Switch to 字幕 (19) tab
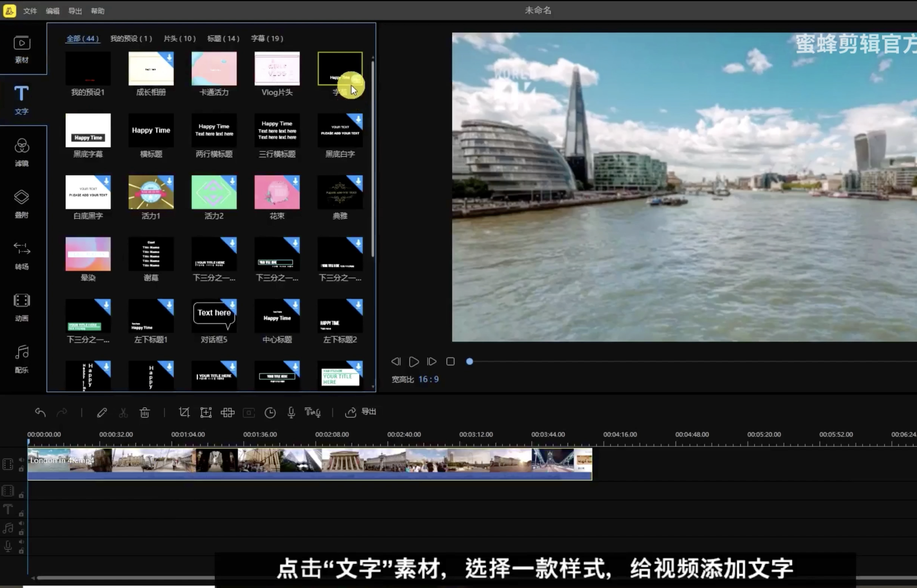The image size is (917, 588). (x=267, y=38)
